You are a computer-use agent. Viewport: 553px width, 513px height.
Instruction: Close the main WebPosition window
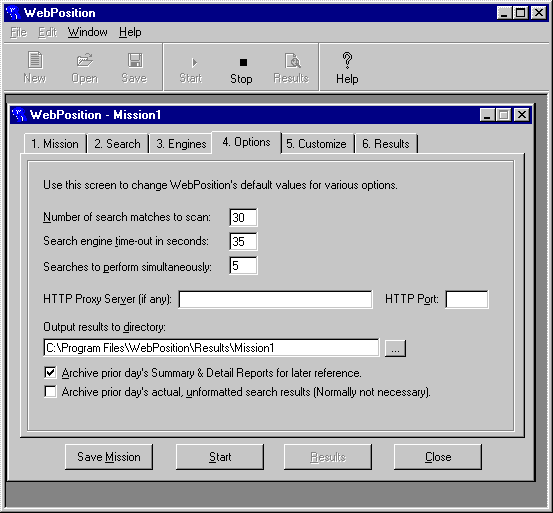pos(539,13)
